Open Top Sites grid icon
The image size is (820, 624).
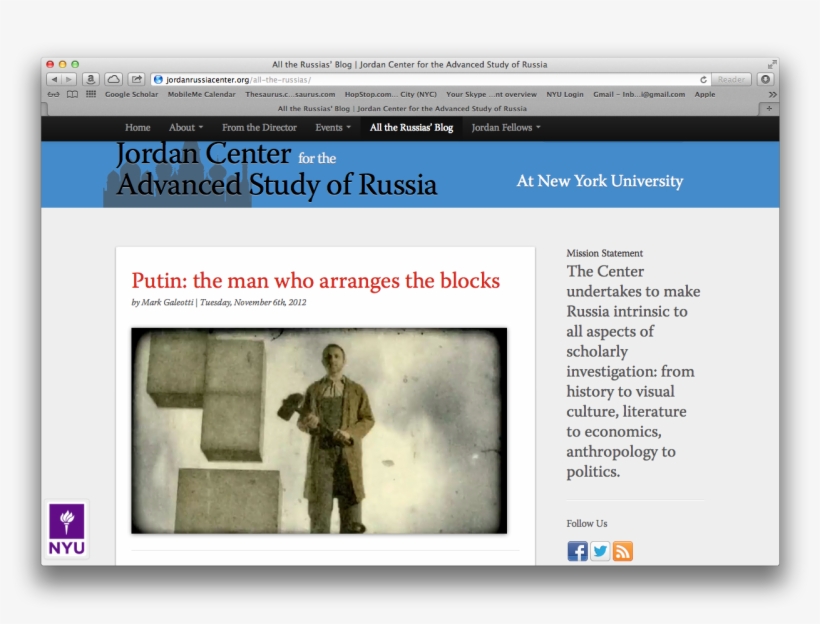(x=91, y=94)
